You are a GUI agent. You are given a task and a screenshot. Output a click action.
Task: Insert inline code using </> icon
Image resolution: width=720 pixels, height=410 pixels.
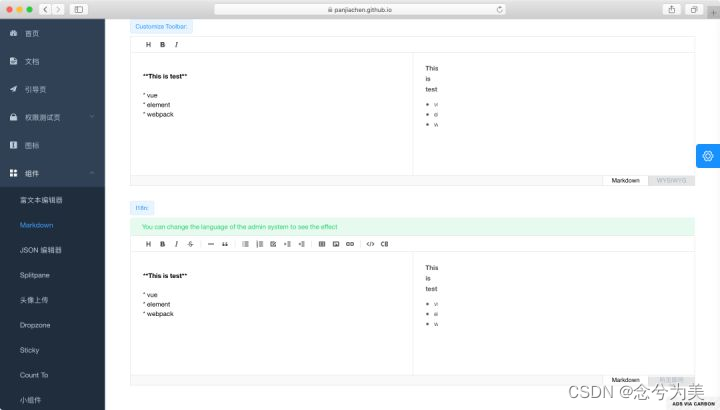tap(370, 244)
